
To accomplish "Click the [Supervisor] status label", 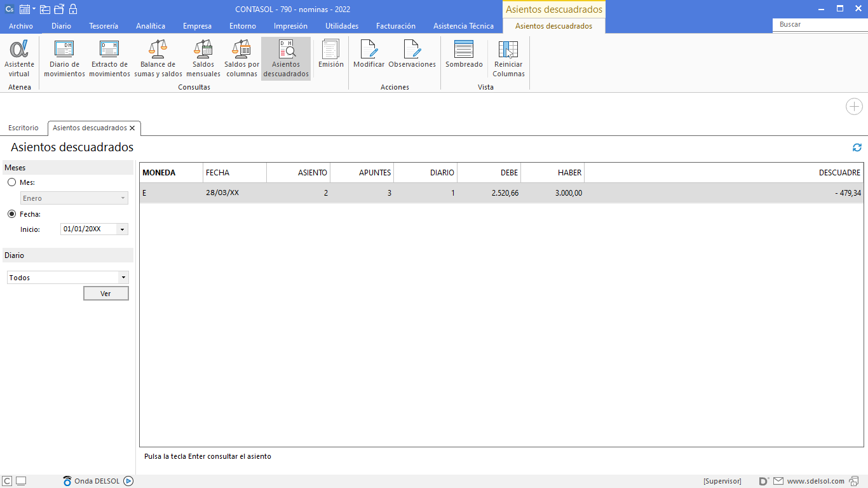I will coord(722,481).
